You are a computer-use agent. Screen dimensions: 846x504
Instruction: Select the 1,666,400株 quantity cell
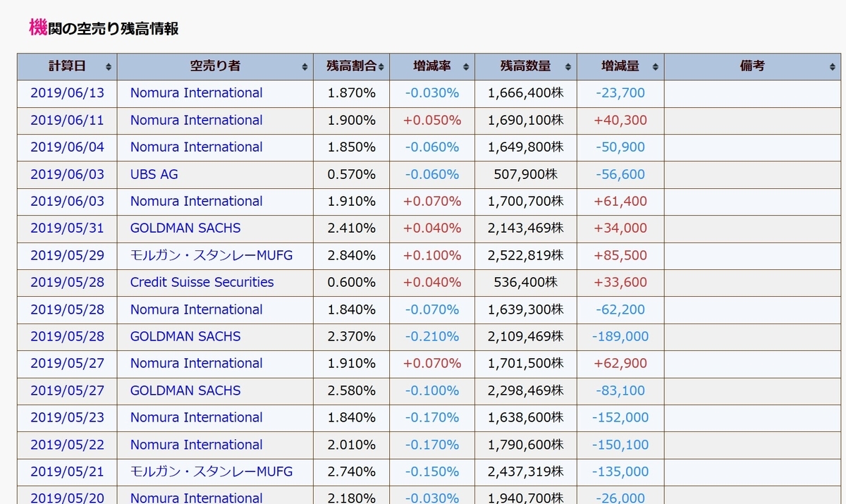coord(526,93)
